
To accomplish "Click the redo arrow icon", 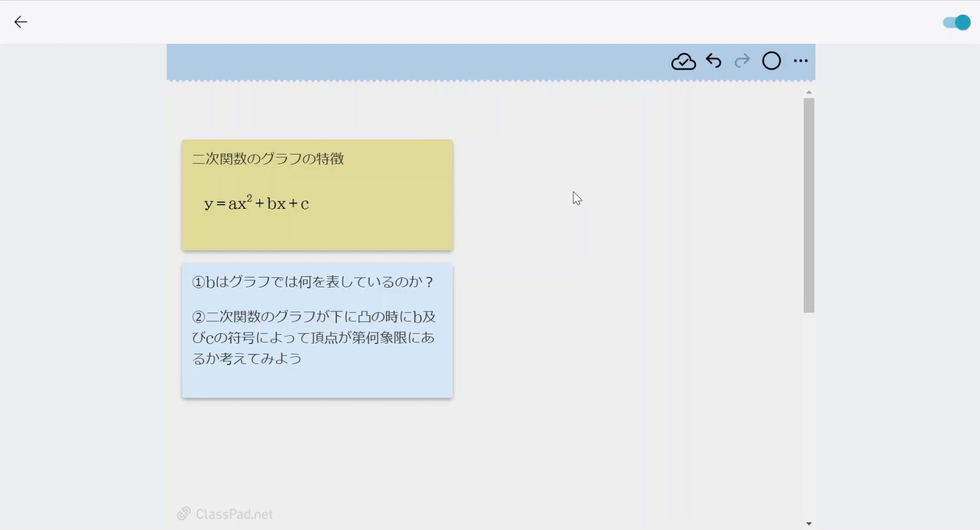I will (741, 61).
